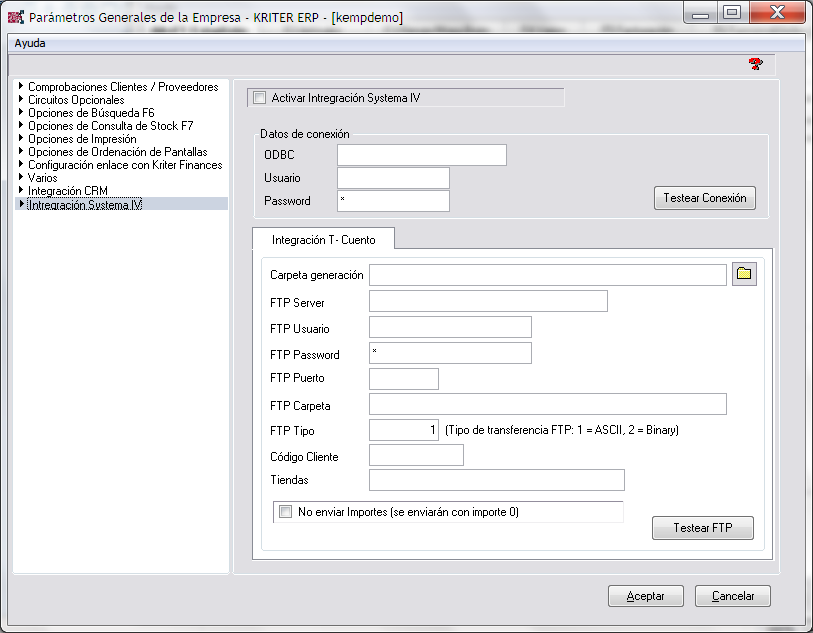Expand Integración CRM tree arrow
The image size is (813, 633).
(21, 189)
